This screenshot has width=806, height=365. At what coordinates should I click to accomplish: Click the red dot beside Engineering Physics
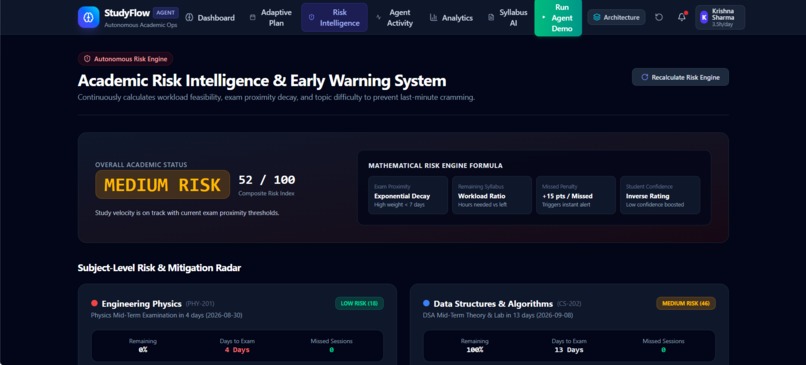pos(94,303)
